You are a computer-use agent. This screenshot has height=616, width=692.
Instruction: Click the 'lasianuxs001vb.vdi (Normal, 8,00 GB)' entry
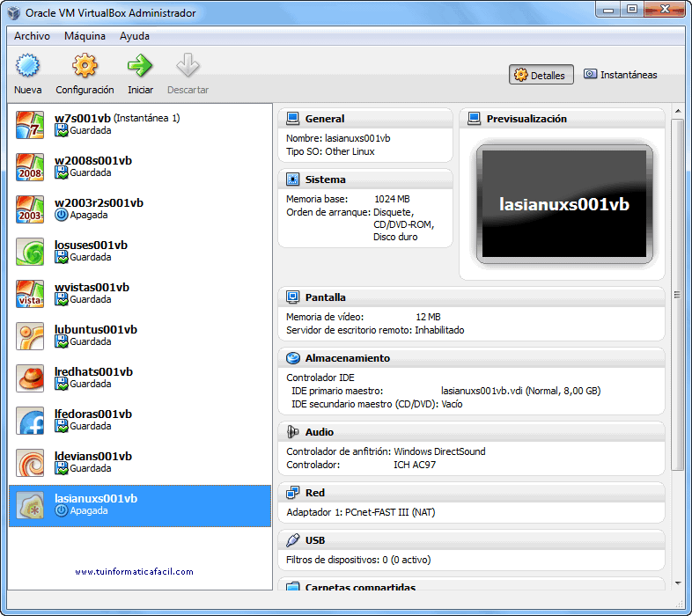click(521, 391)
